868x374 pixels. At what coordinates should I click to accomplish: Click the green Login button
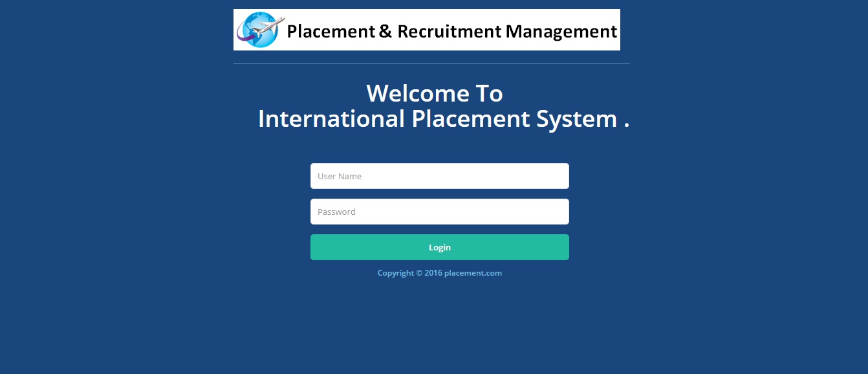440,247
